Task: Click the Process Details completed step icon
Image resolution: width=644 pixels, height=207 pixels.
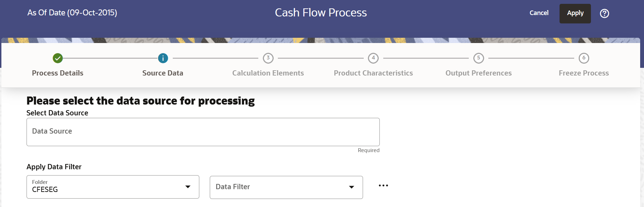Action: pyautogui.click(x=58, y=58)
